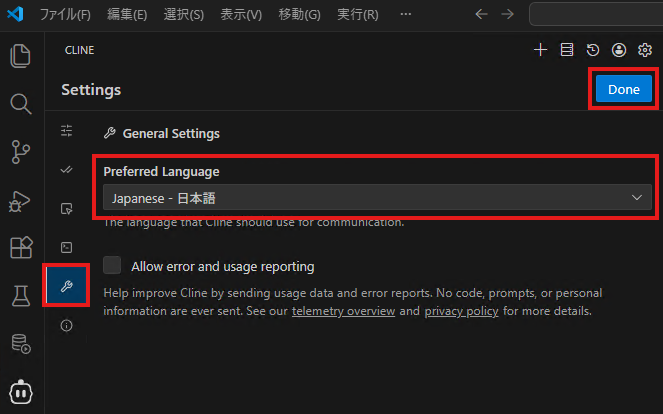This screenshot has height=414, width=663.
Task: Open the 移動(G) menu
Action: (x=299, y=14)
